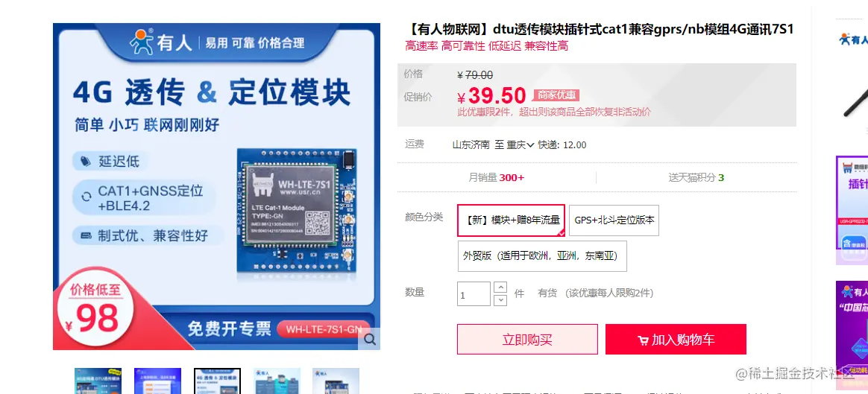Click the 加入购物车 button
868x394 pixels.
click(x=676, y=340)
